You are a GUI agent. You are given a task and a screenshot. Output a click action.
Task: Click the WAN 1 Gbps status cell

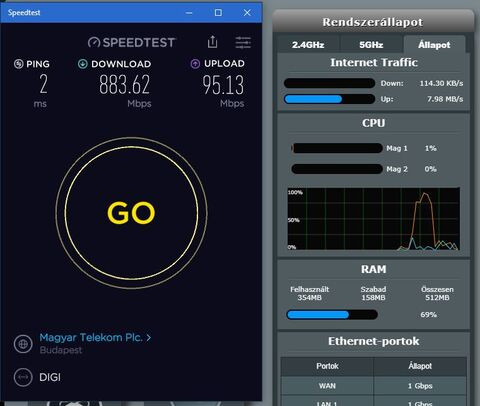click(x=420, y=386)
